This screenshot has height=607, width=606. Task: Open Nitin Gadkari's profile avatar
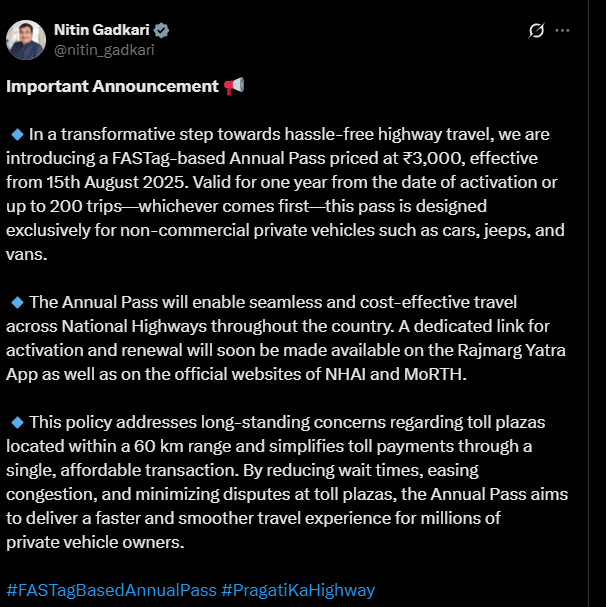[26, 40]
